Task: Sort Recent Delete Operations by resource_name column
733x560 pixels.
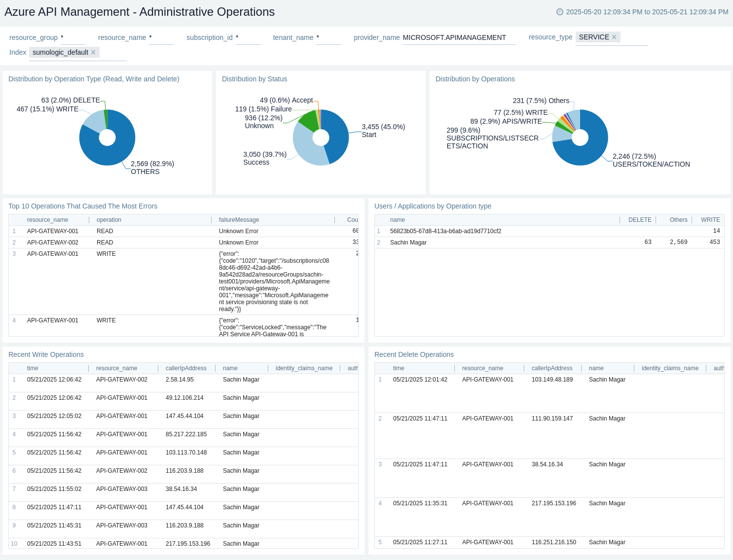Action: (x=483, y=368)
